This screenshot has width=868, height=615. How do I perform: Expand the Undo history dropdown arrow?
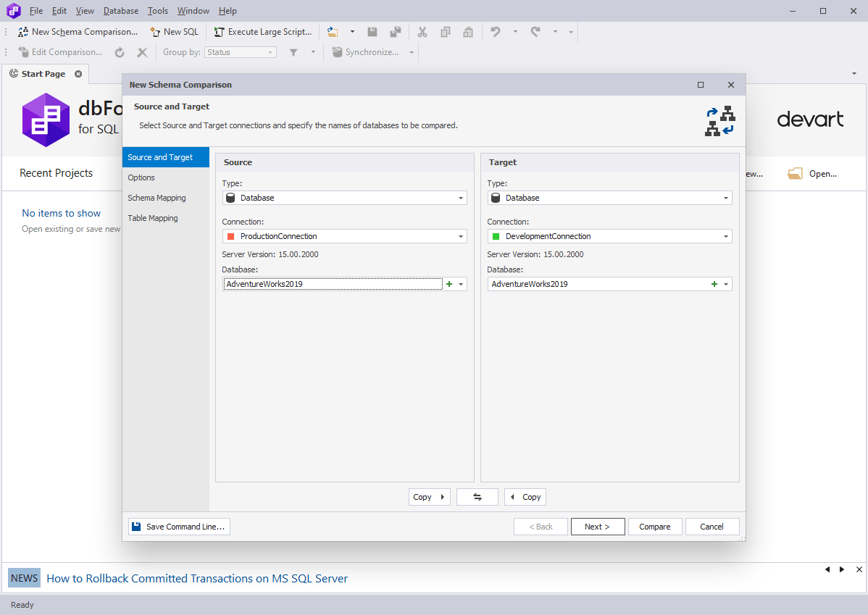click(515, 32)
